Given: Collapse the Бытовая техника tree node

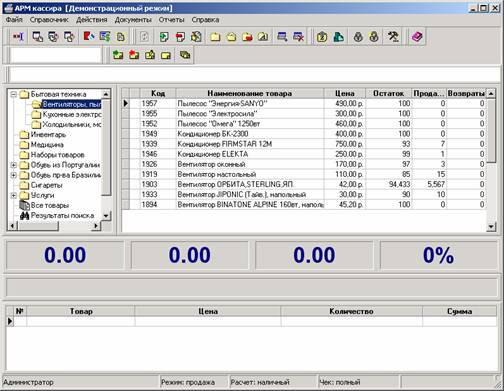Looking at the screenshot, I should 14,94.
